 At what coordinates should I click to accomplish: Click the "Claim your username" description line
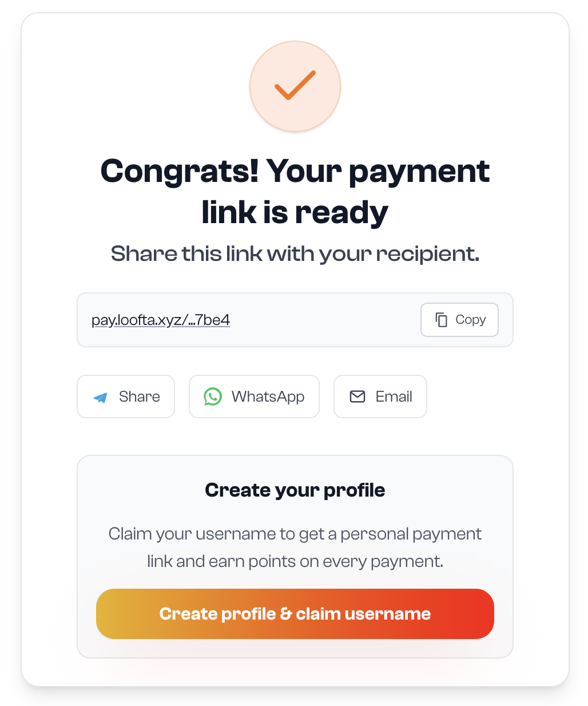295,534
